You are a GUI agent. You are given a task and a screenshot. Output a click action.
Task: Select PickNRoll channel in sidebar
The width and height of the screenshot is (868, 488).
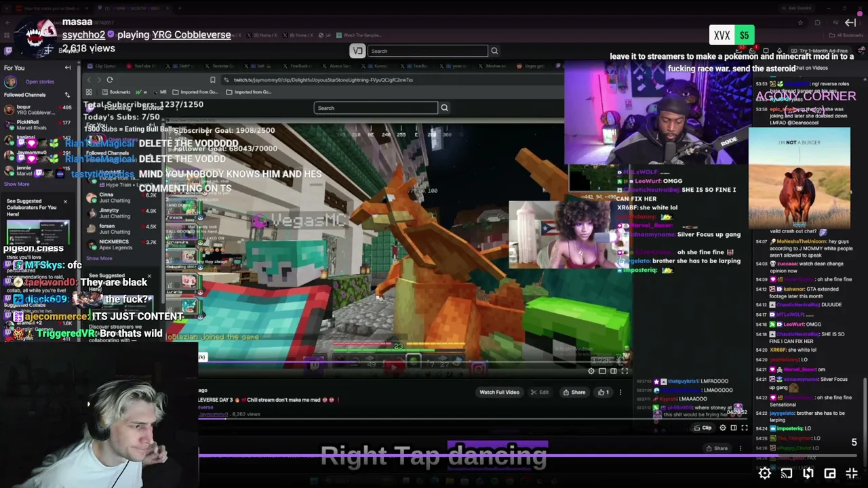click(x=37, y=125)
